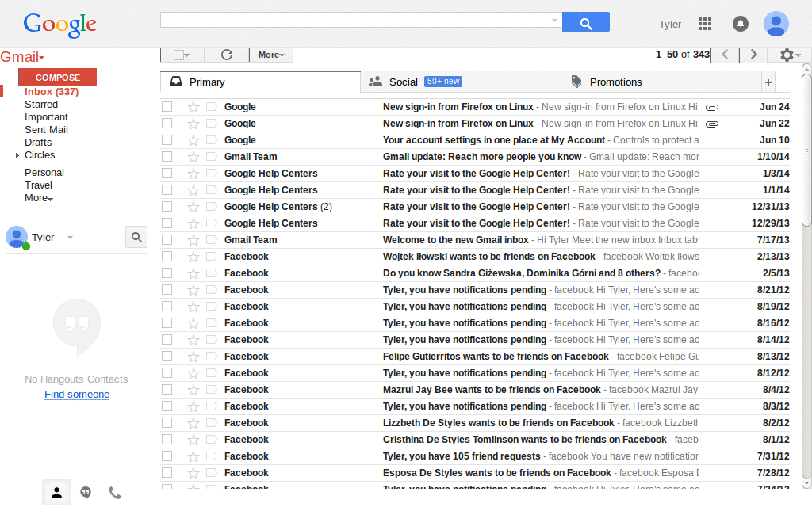This screenshot has width=812, height=511.
Task: Mark Jun 10 Google email as important
Action: click(x=211, y=140)
